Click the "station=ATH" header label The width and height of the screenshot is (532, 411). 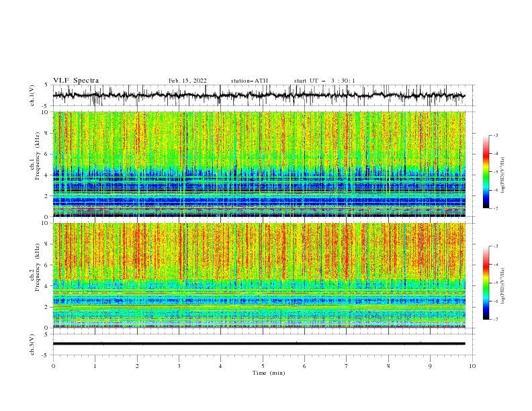249,81
